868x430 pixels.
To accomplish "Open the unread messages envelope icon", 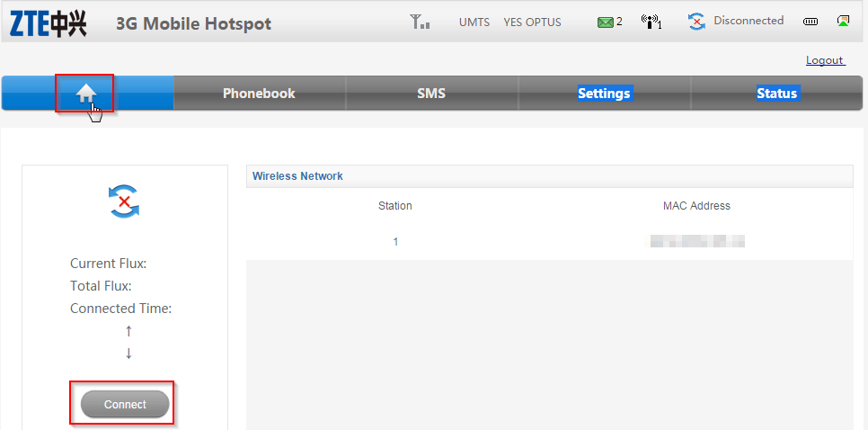I will (x=606, y=22).
